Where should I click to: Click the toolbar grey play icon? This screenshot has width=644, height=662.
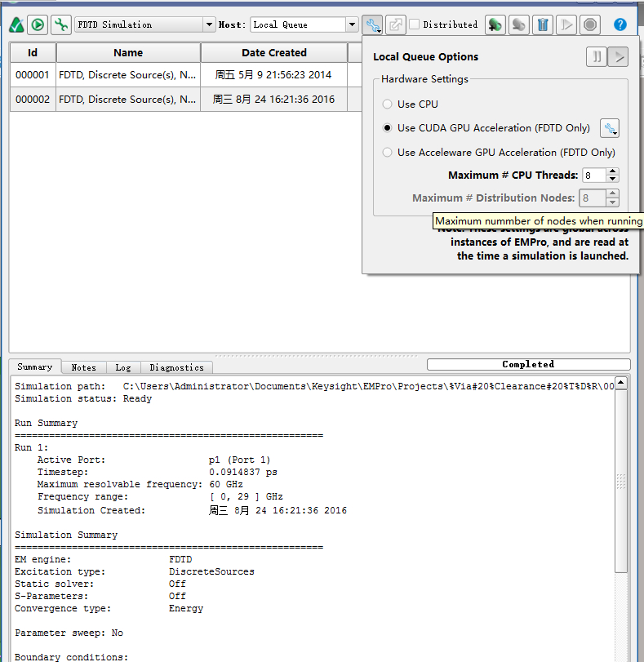(x=566, y=25)
